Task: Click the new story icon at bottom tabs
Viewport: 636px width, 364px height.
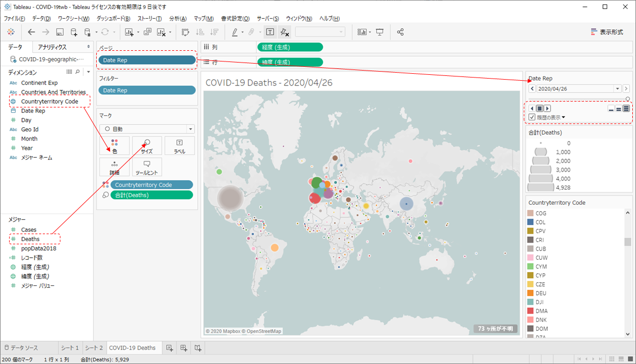Action: point(198,348)
